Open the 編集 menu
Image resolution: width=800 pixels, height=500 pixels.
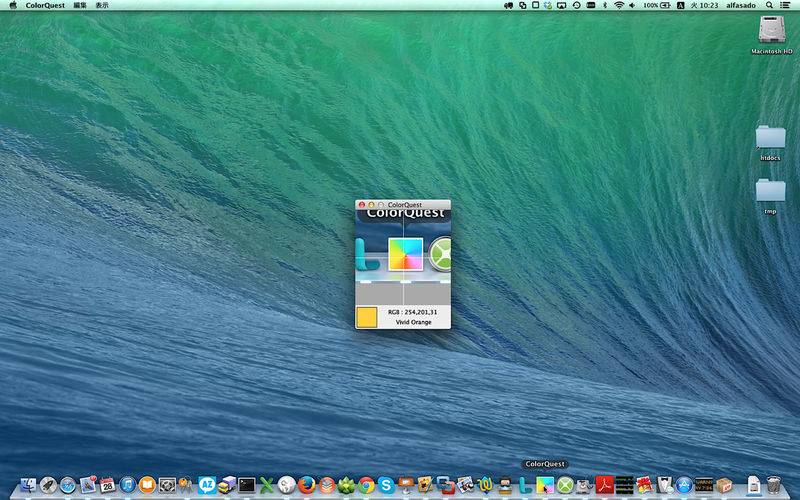[x=80, y=5]
